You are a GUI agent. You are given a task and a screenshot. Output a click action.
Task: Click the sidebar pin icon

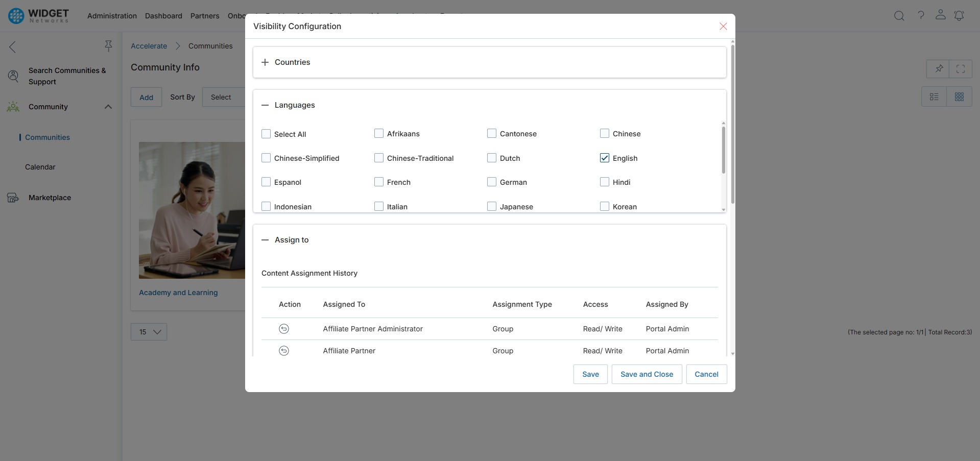coord(108,46)
